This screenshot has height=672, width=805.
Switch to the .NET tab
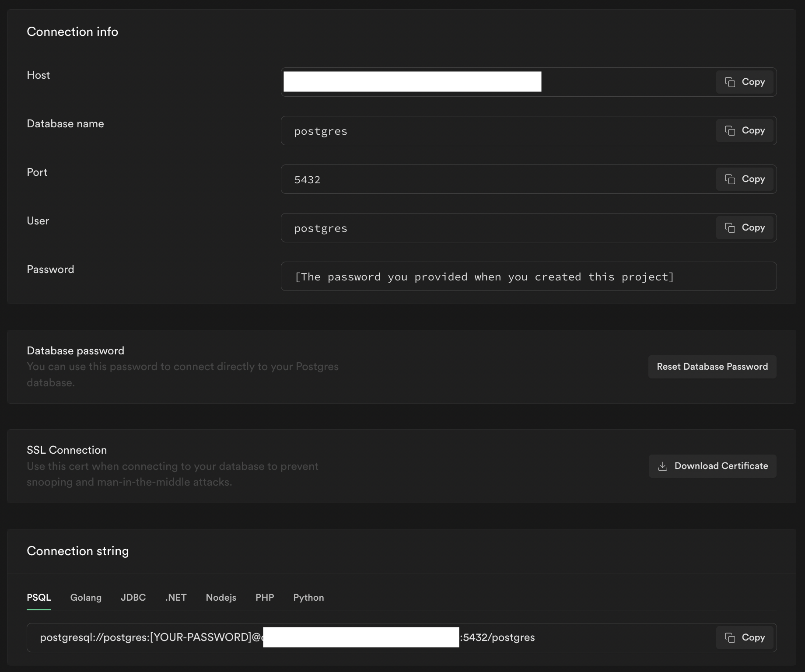[176, 598]
